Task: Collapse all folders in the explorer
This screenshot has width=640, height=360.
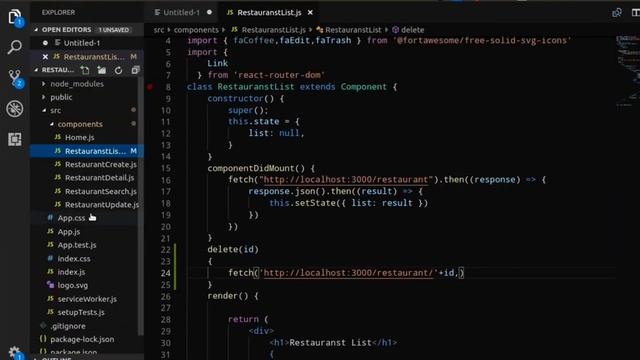Action: (136, 70)
